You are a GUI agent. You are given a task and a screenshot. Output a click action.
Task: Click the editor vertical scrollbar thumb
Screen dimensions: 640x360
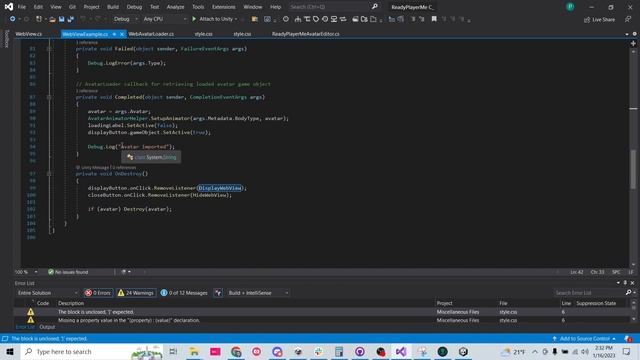[633, 169]
